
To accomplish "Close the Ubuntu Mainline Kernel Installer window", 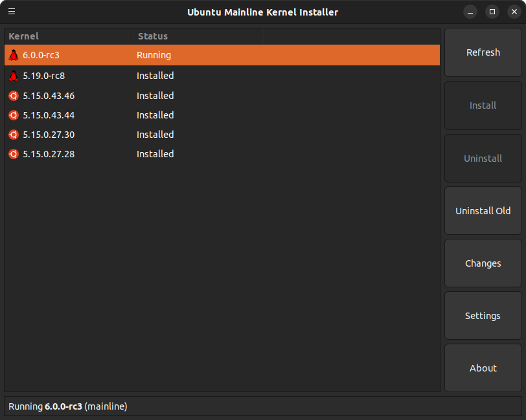I will tap(514, 12).
